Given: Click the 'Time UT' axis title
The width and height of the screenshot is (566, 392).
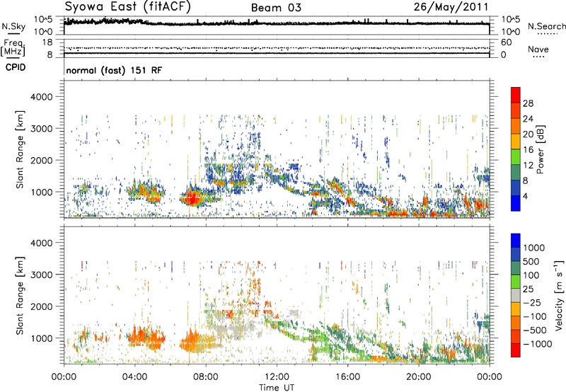Looking at the screenshot, I should (277, 388).
